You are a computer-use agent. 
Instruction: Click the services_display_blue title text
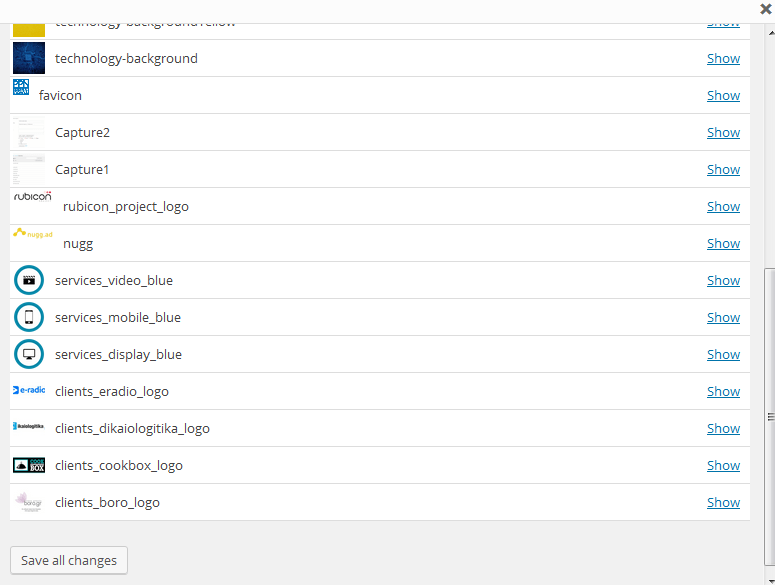[119, 355]
